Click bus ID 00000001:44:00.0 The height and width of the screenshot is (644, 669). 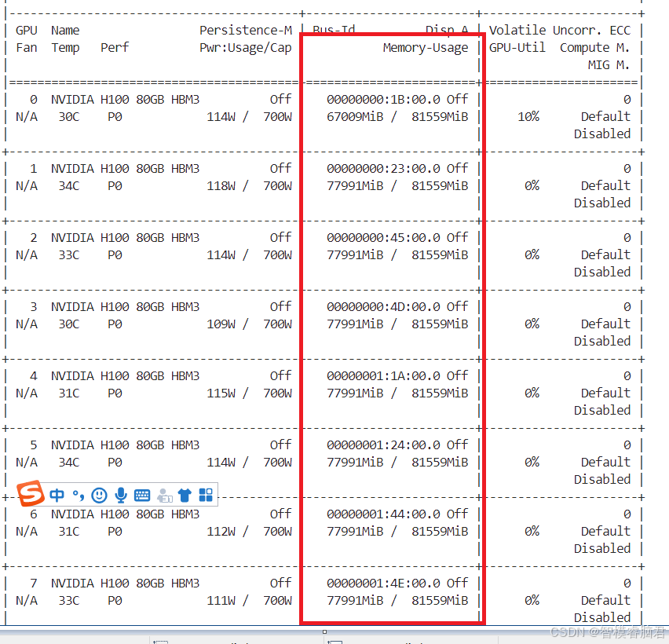click(x=383, y=514)
